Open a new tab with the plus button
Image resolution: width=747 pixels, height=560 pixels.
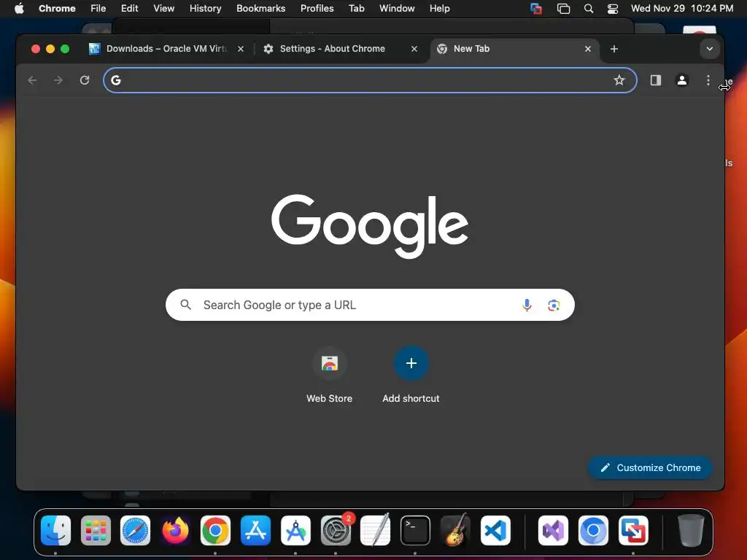pos(614,49)
